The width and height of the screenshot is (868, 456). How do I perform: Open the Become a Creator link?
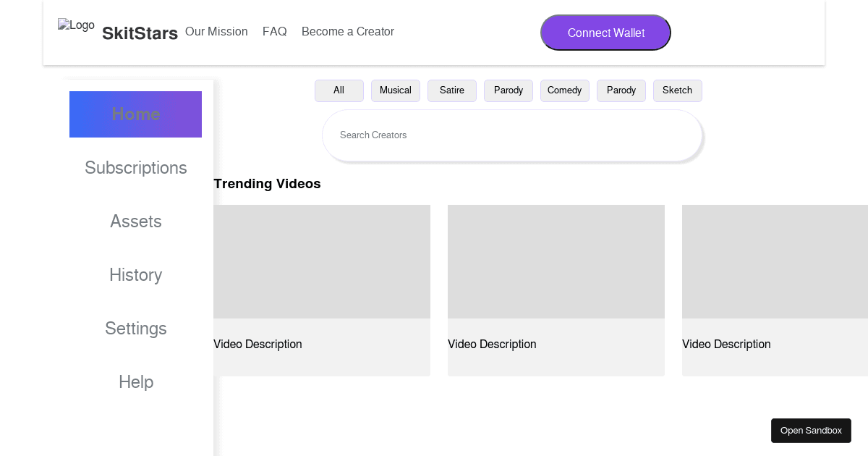pos(347,32)
